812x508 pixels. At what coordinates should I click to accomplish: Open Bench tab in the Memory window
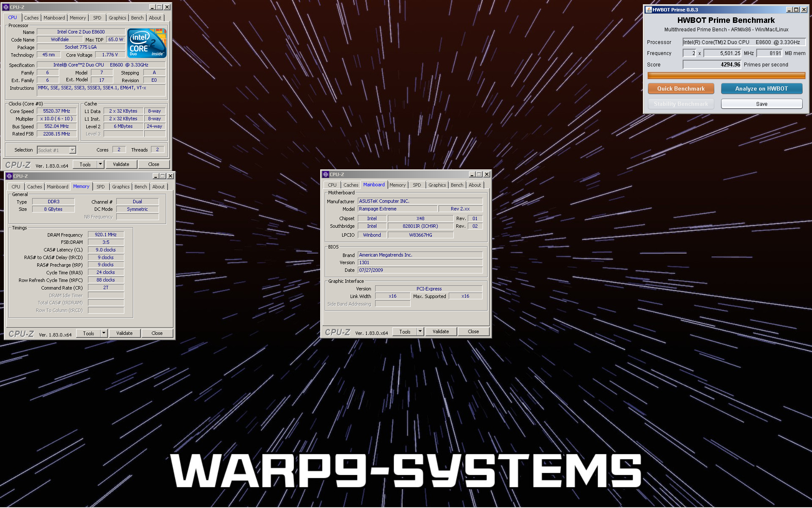tap(140, 187)
